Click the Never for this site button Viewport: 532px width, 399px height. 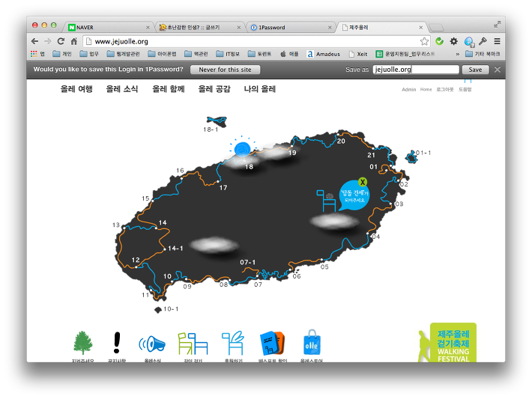point(226,70)
